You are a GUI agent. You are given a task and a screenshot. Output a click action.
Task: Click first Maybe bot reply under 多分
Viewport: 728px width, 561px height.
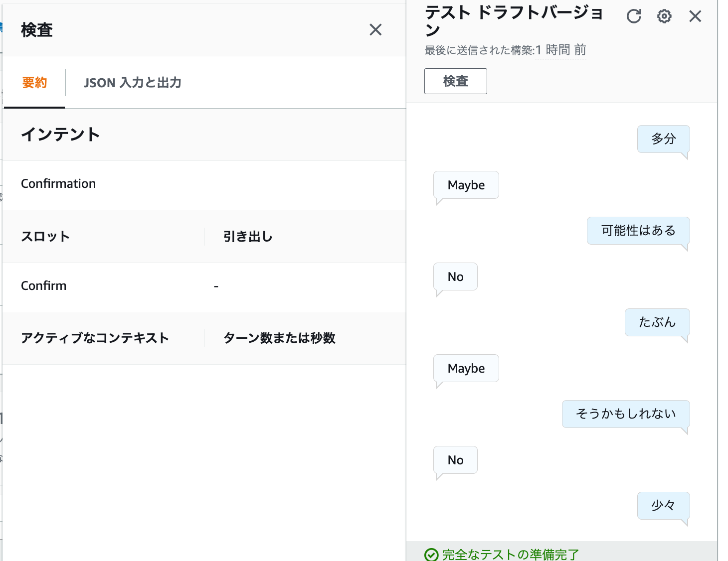pyautogui.click(x=466, y=185)
